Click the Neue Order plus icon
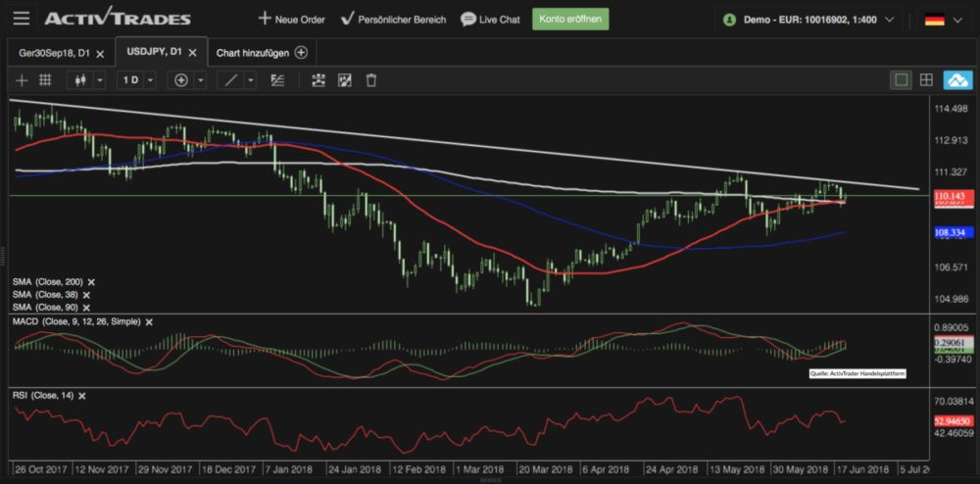The width and height of the screenshot is (980, 484). tap(265, 19)
